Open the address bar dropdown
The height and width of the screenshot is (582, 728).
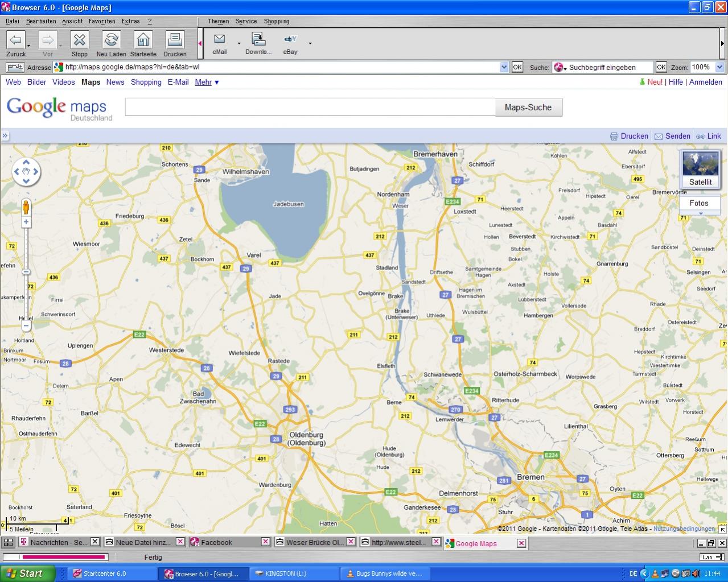click(x=504, y=67)
